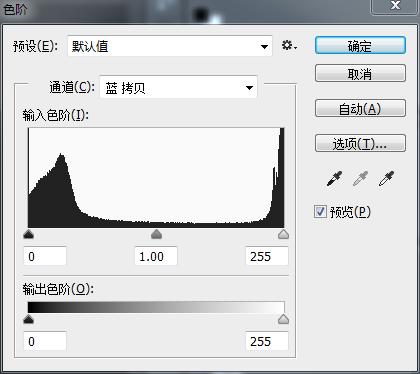Click the output levels white slider handle
The height and width of the screenshot is (374, 420).
[x=283, y=319]
